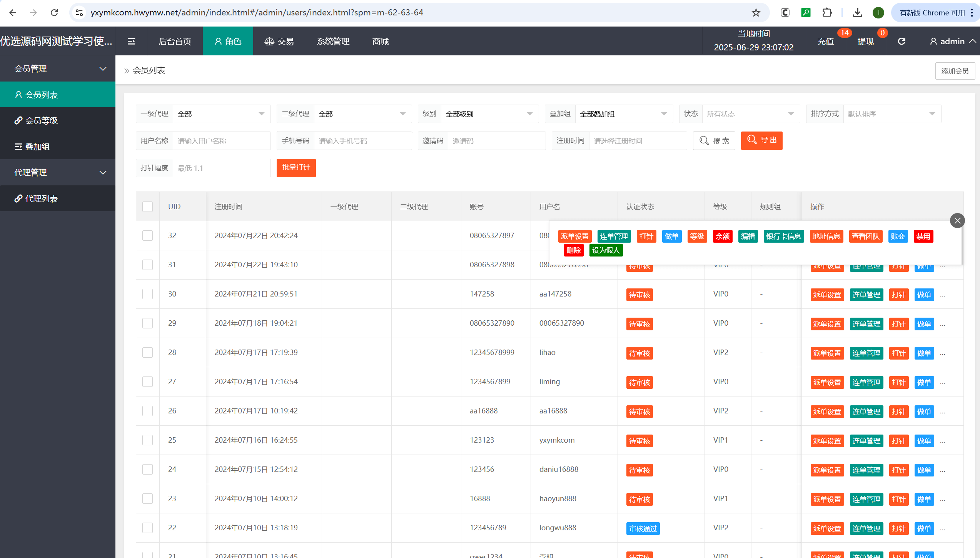
Task: Collapse the 会员管理 sidebar section
Action: 58,68
